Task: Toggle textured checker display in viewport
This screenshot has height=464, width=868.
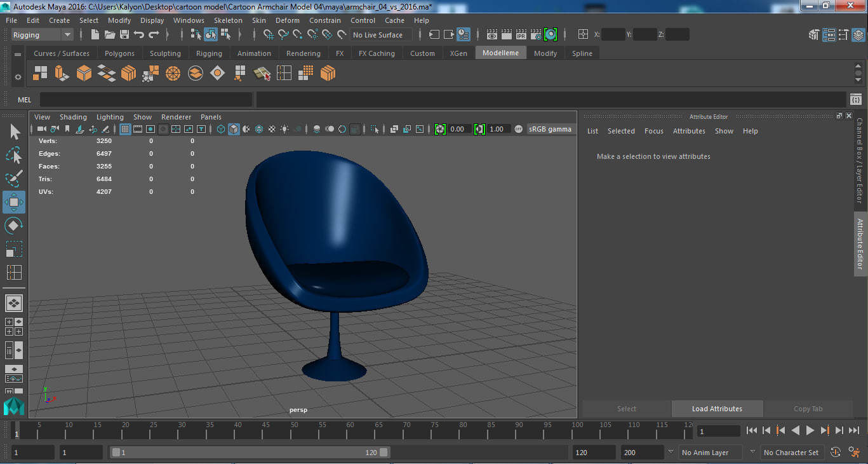Action: [x=272, y=129]
